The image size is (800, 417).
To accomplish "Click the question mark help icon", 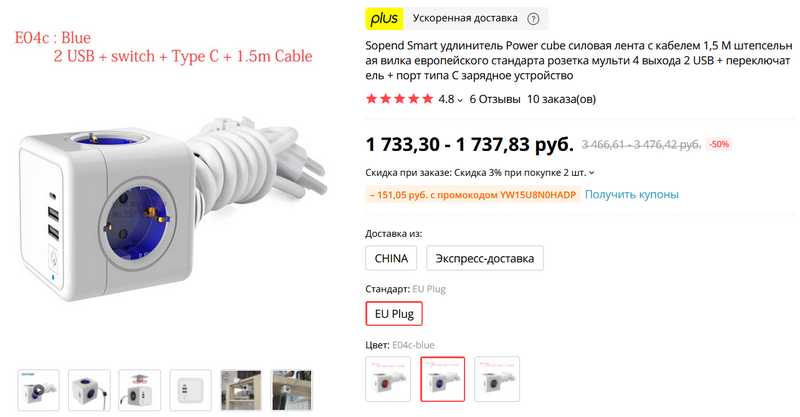I will tap(533, 19).
